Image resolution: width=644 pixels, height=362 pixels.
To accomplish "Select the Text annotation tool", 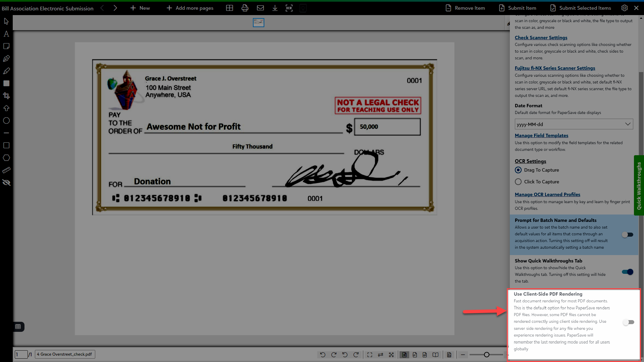I will [x=6, y=34].
